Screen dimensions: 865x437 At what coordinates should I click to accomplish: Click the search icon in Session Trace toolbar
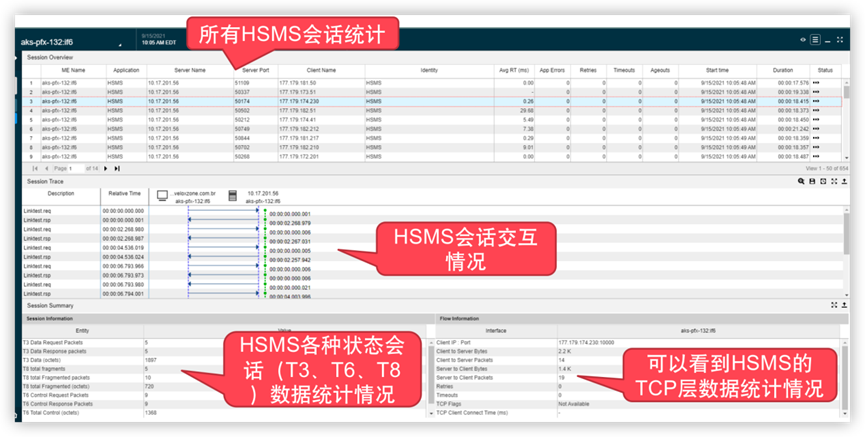point(801,181)
